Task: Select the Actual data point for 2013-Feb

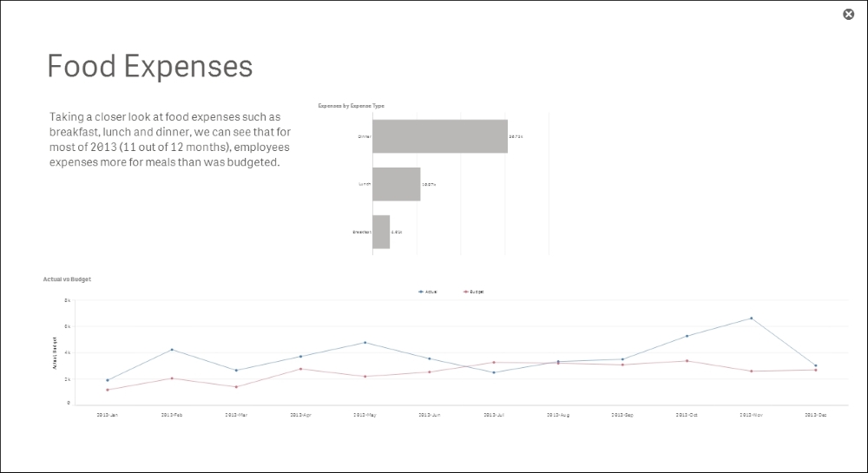Action: pyautogui.click(x=172, y=350)
